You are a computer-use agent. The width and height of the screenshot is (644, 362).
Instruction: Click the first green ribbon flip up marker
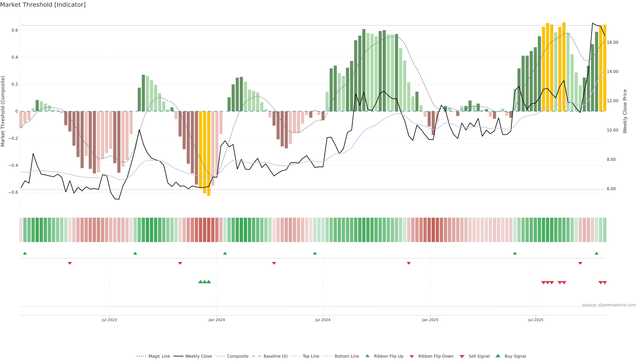pyautogui.click(x=25, y=253)
